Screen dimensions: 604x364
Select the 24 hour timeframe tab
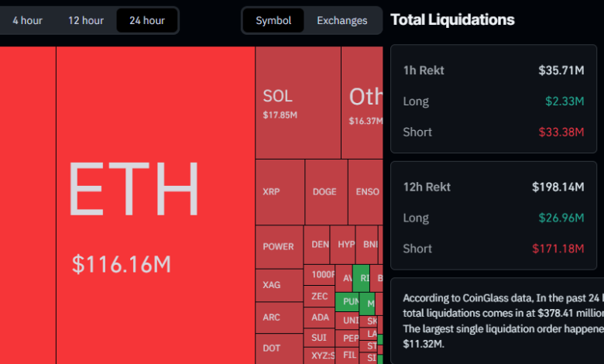tap(146, 21)
